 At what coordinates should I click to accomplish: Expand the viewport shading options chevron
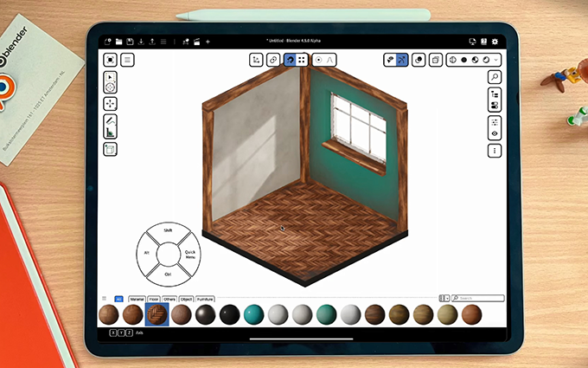click(495, 60)
